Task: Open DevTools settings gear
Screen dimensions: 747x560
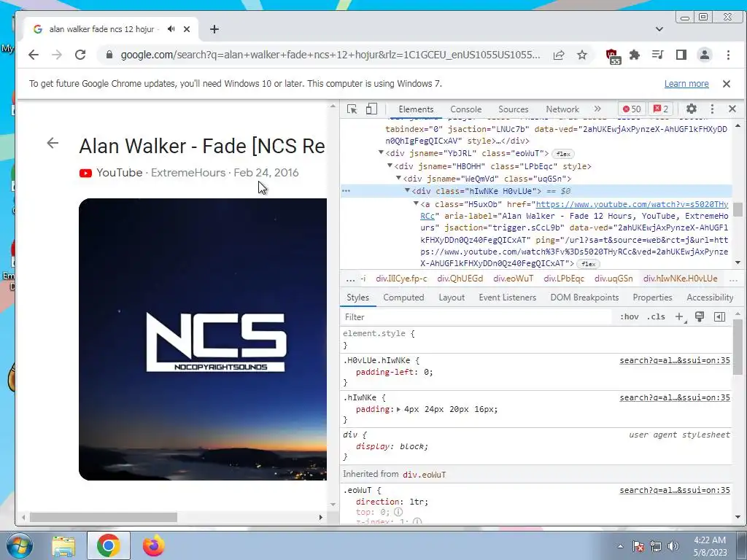Action: coord(692,109)
